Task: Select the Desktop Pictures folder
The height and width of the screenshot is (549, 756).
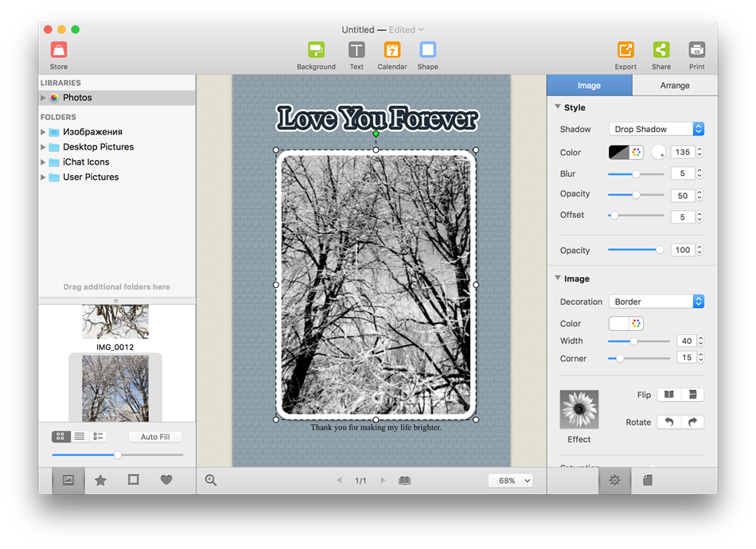Action: click(117, 147)
